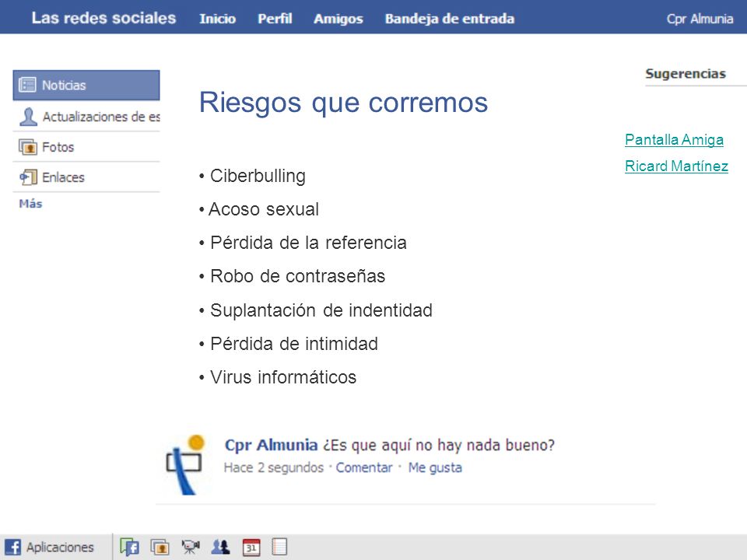Click the Sugerencias heading
747x560 pixels.
coord(686,73)
